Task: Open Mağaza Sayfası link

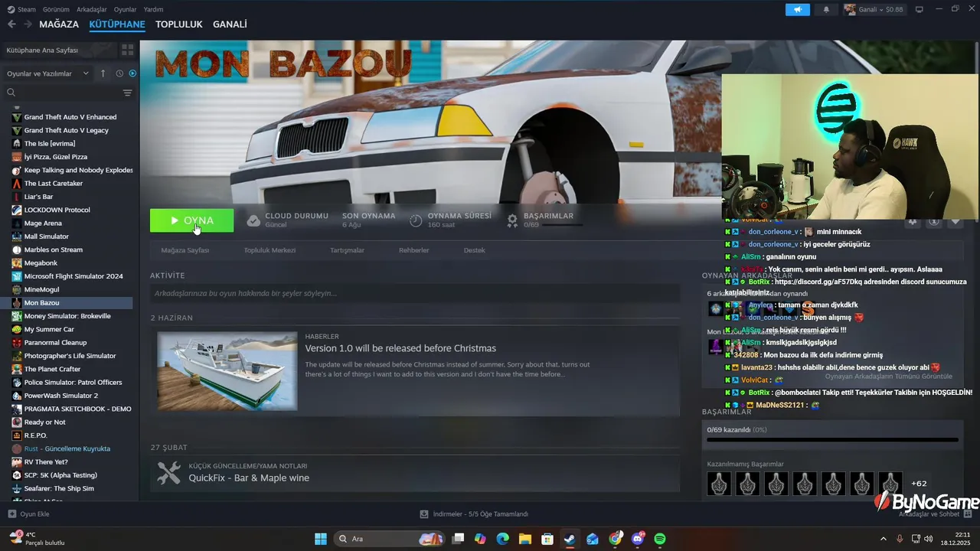Action: tap(185, 250)
